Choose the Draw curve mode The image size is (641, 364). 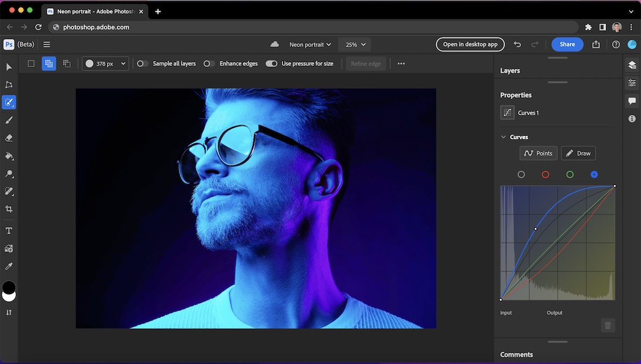(578, 153)
